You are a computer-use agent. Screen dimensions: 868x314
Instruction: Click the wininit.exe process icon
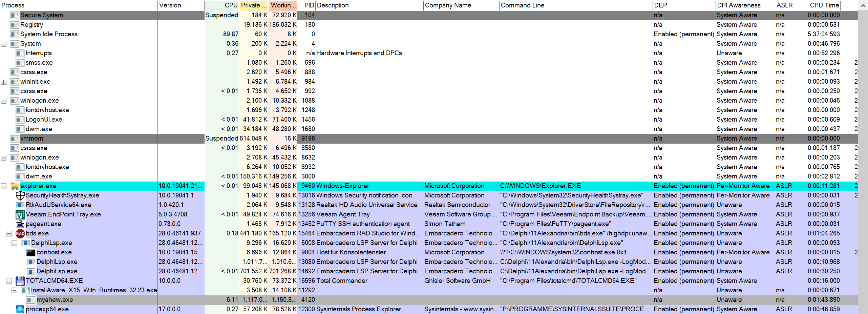tap(15, 82)
